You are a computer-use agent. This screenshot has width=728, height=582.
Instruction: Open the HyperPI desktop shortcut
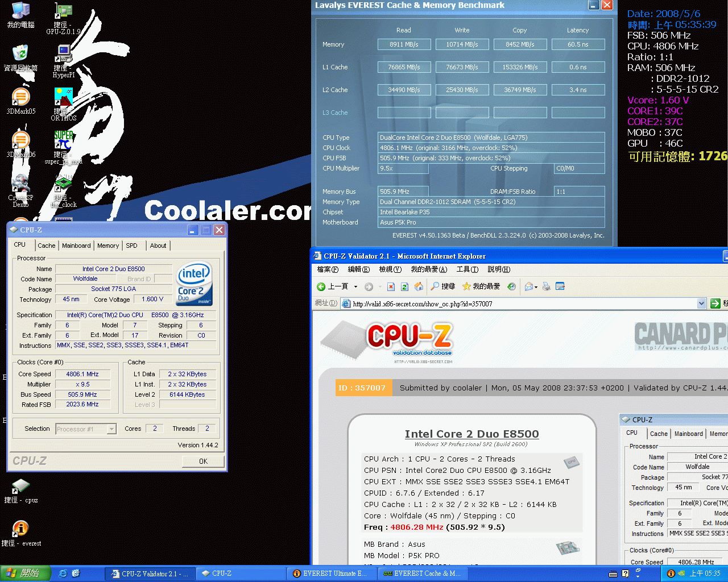point(64,61)
